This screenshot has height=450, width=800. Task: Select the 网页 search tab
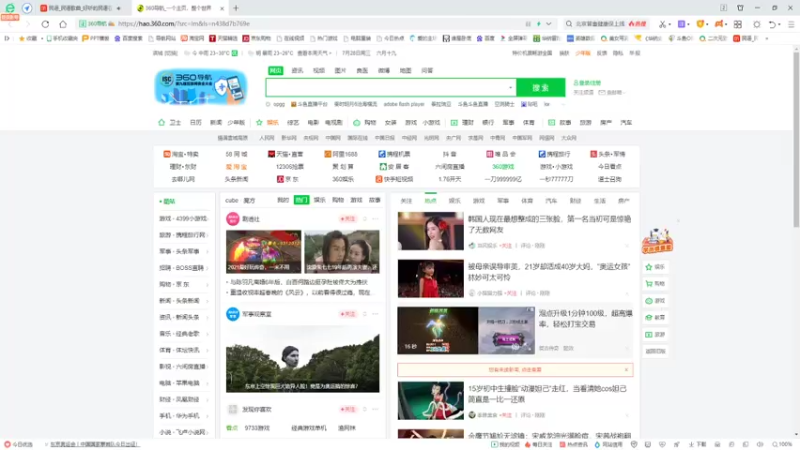pos(276,70)
